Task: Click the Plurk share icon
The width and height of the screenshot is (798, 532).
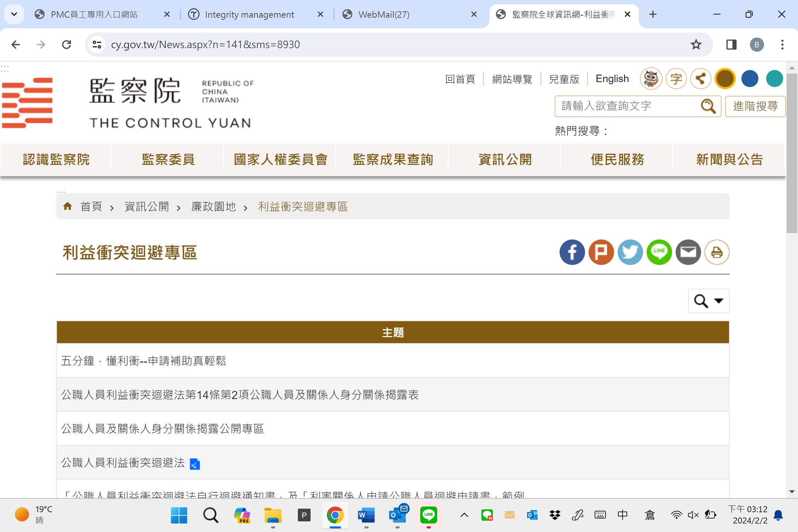Action: coord(601,252)
